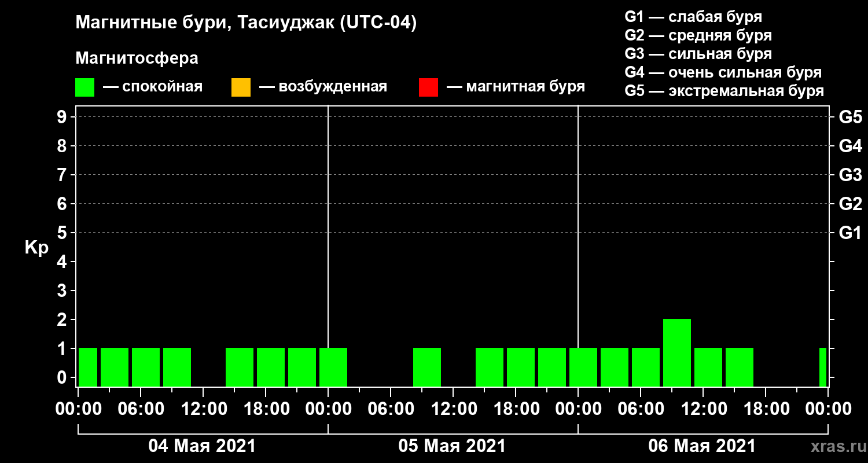This screenshot has height=463, width=868.
Task: Click the '05 Мая 2021' date label
Action: [452, 446]
